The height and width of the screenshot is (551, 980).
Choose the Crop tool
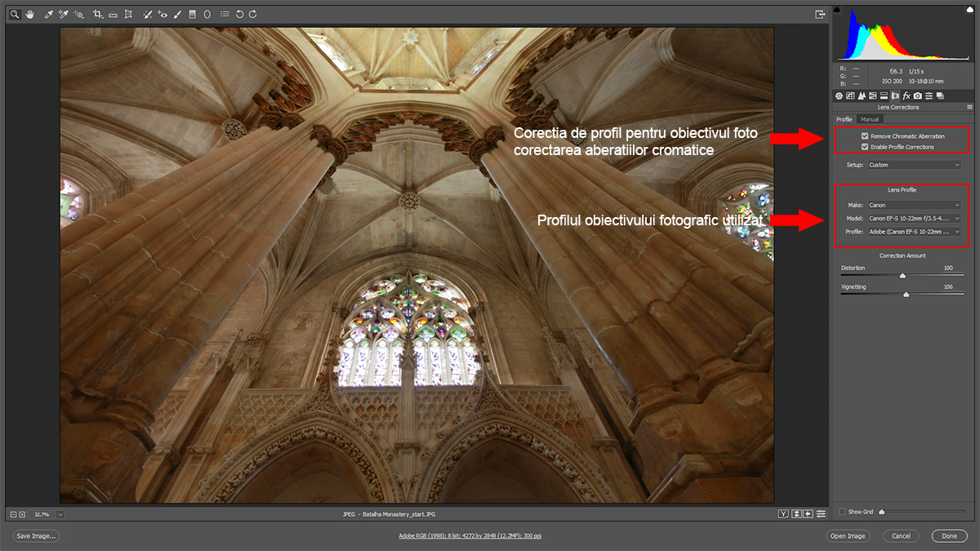(97, 14)
